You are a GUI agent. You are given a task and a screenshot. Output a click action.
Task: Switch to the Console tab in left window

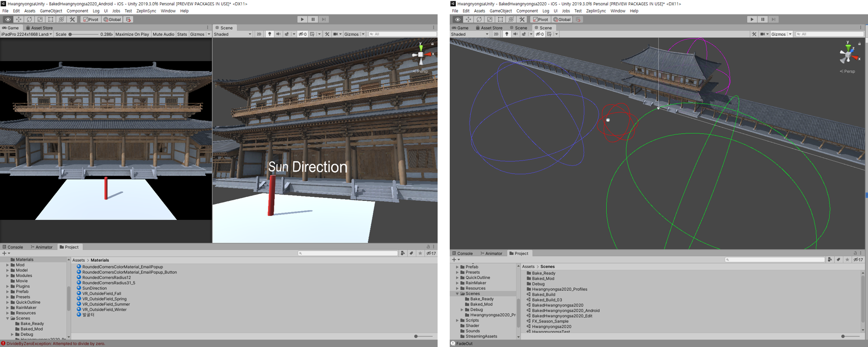13,247
